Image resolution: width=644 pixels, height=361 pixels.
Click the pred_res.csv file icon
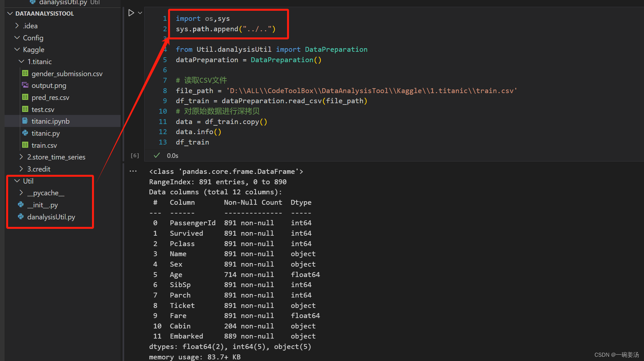coord(25,97)
